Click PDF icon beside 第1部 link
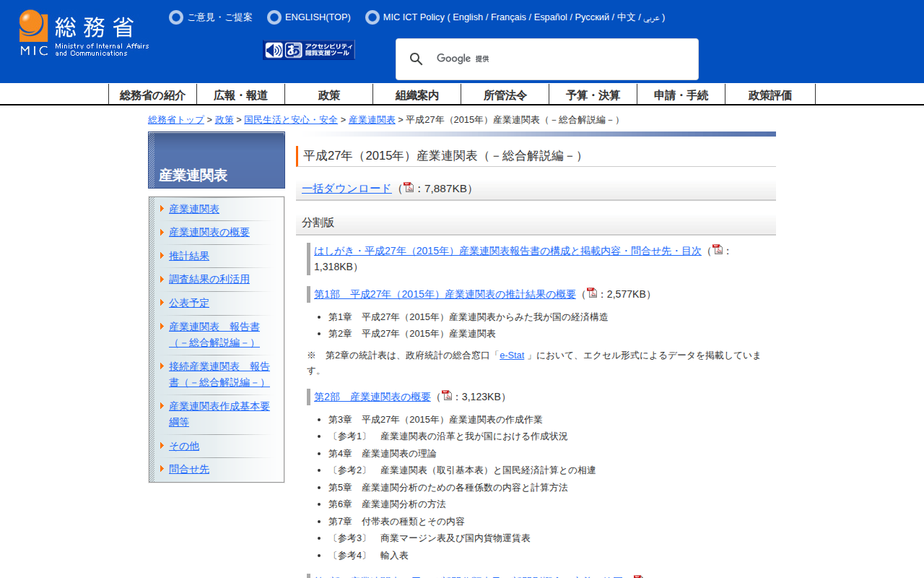Viewport: 924px width, 578px height. point(592,293)
